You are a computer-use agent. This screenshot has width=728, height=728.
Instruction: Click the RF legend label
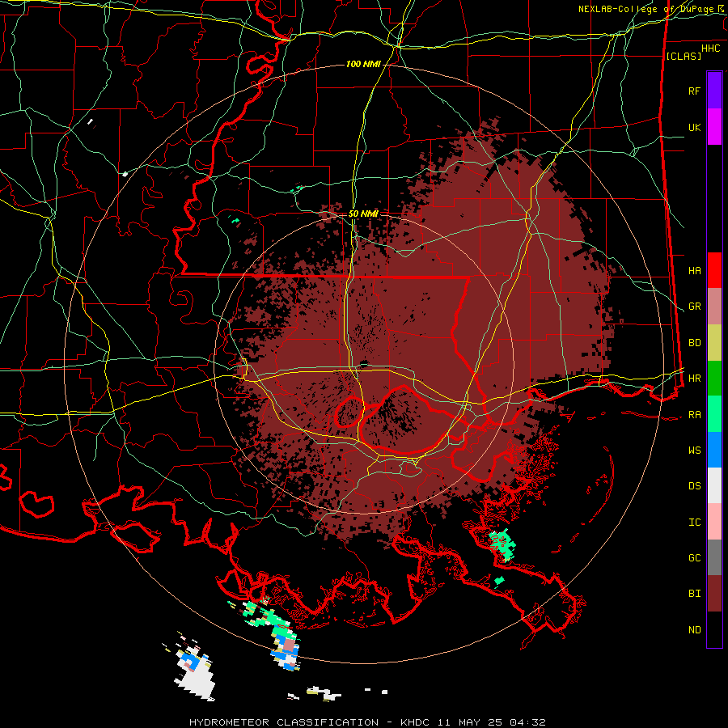694,91
